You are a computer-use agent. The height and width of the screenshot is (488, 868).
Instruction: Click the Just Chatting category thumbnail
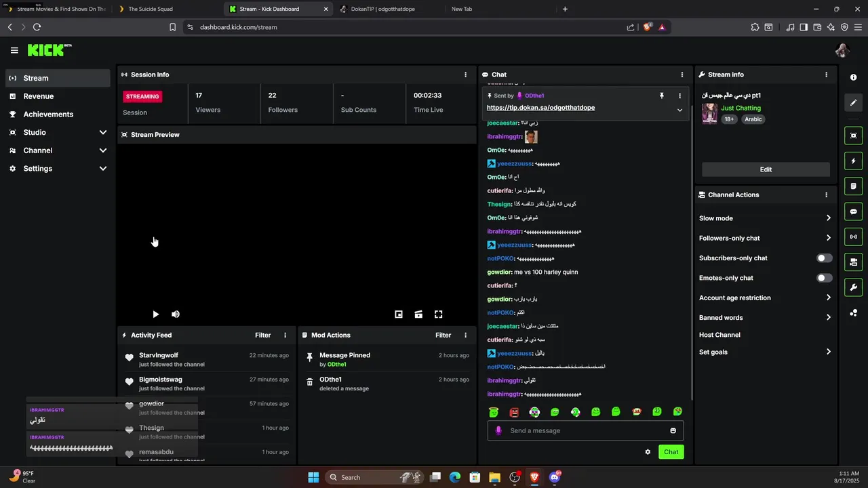709,114
